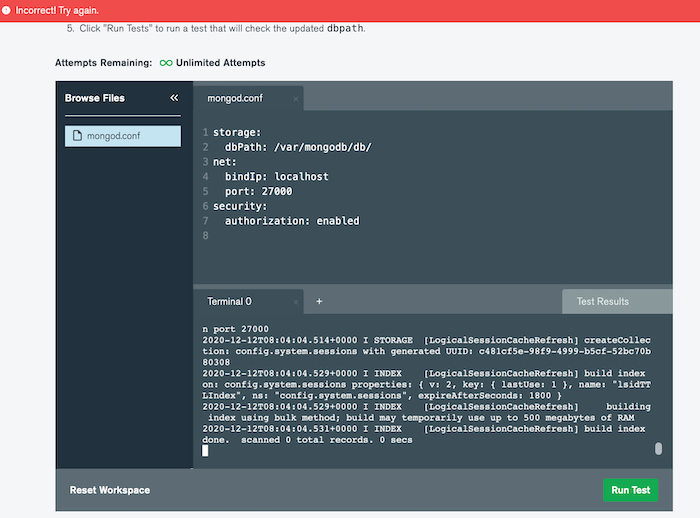
Task: Place cursor on dbPath line in editor
Action: [x=298, y=147]
